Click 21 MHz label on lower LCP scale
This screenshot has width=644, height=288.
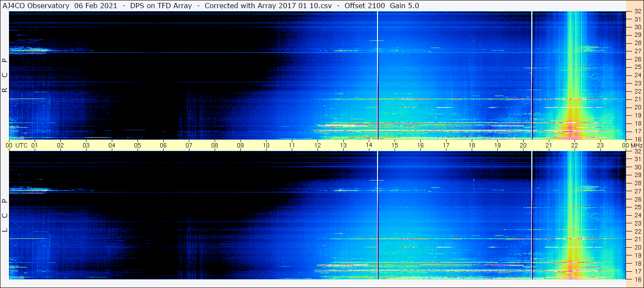pos(637,239)
